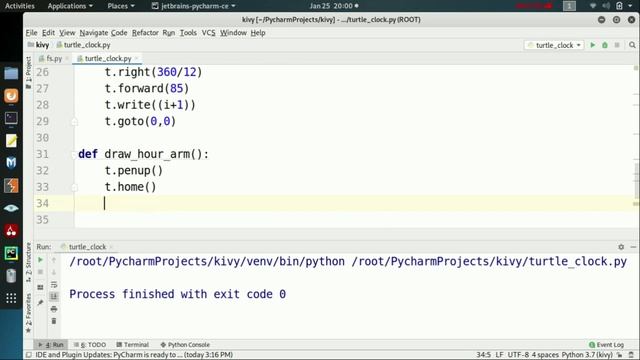640x360 pixels.
Task: Click 4 spaces indent setting
Action: [x=545, y=355]
